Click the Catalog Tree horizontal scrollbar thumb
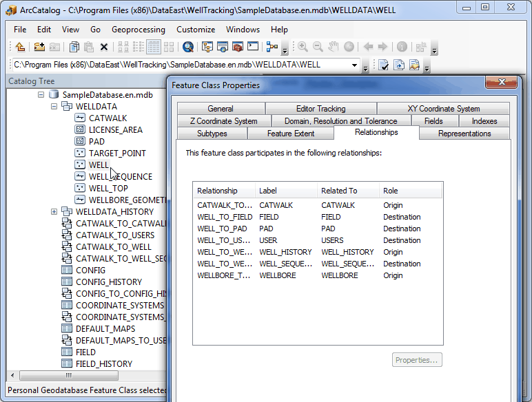Screen dimensions: 532x402 pos(69,375)
